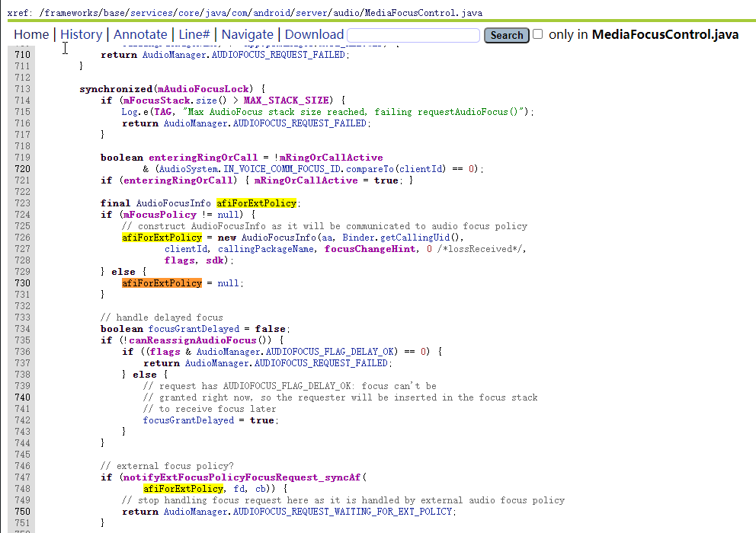Click mFocusStack on line 714

(156, 101)
